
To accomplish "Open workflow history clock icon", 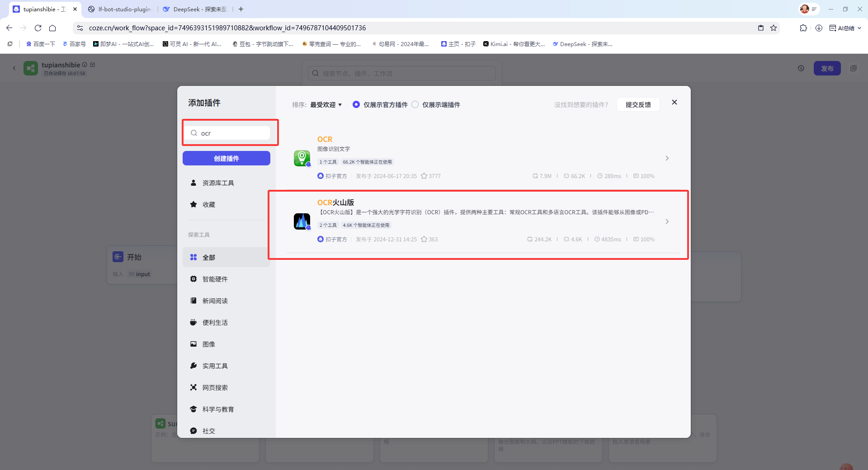I will [x=801, y=68].
